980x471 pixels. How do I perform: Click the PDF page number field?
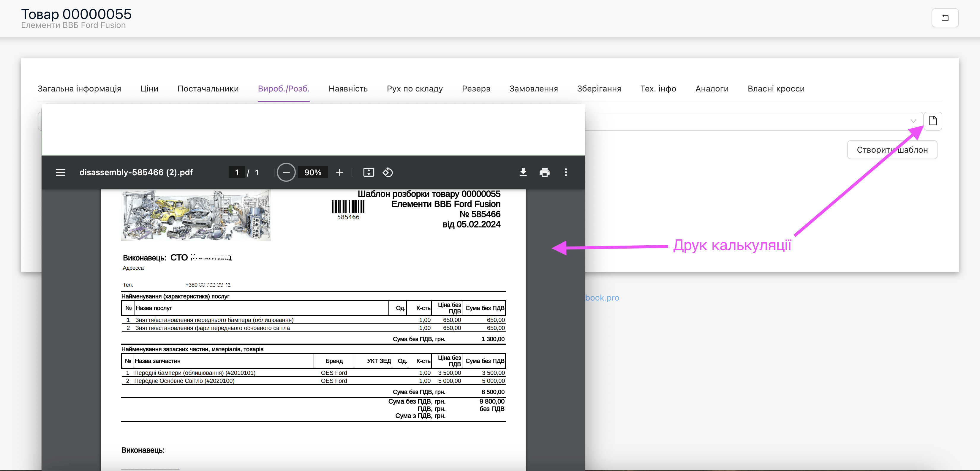click(x=237, y=172)
